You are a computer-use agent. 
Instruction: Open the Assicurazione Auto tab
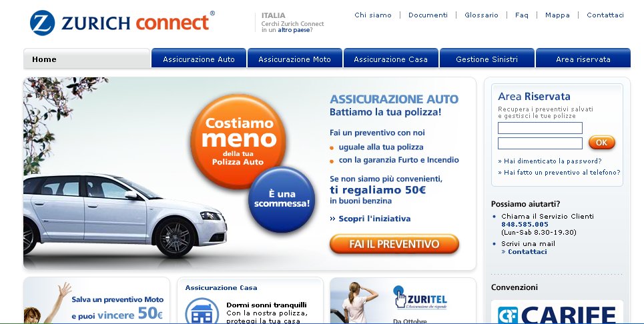pyautogui.click(x=199, y=58)
